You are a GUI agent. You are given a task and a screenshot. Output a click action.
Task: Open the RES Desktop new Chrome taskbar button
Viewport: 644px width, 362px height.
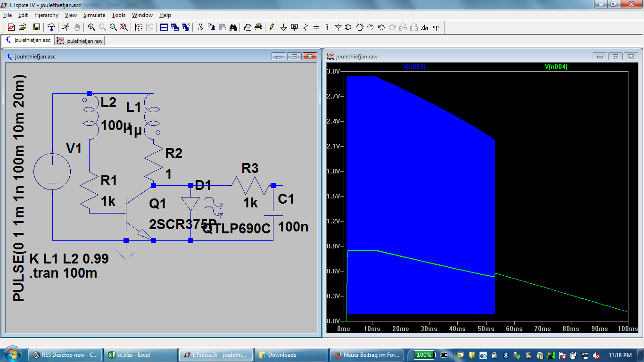[65, 355]
